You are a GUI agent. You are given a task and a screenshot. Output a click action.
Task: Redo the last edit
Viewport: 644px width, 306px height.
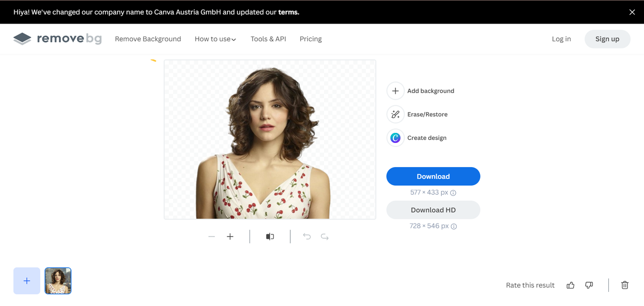[x=325, y=237]
